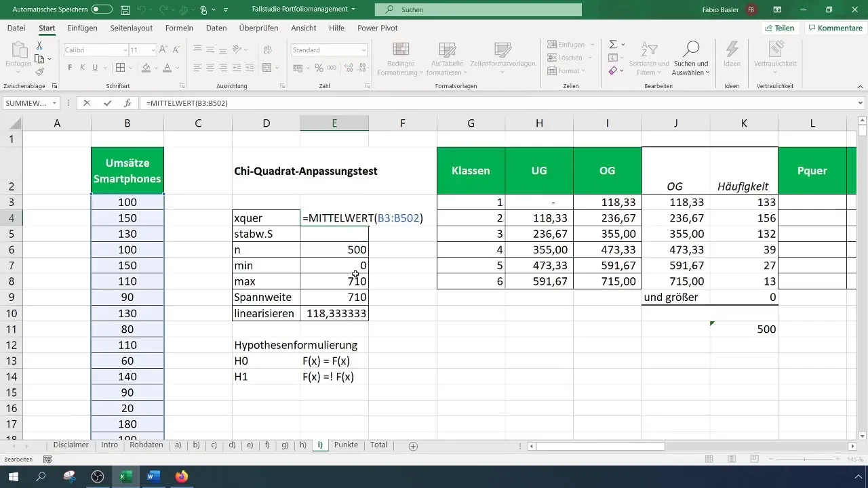Switch to the Einfügen ribbon tab
Viewport: 868px width, 488px height.
point(82,28)
